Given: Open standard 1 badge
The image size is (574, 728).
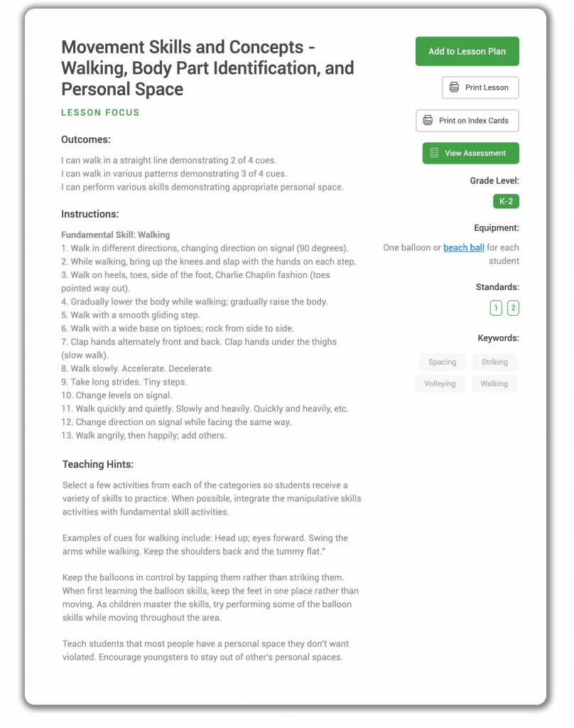Looking at the screenshot, I should tap(496, 307).
